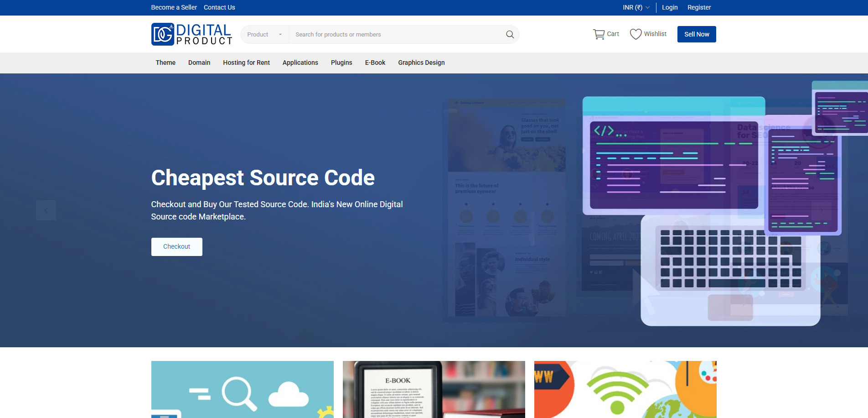The image size is (868, 418).
Task: Click the Wishlist heart icon
Action: [x=635, y=34]
